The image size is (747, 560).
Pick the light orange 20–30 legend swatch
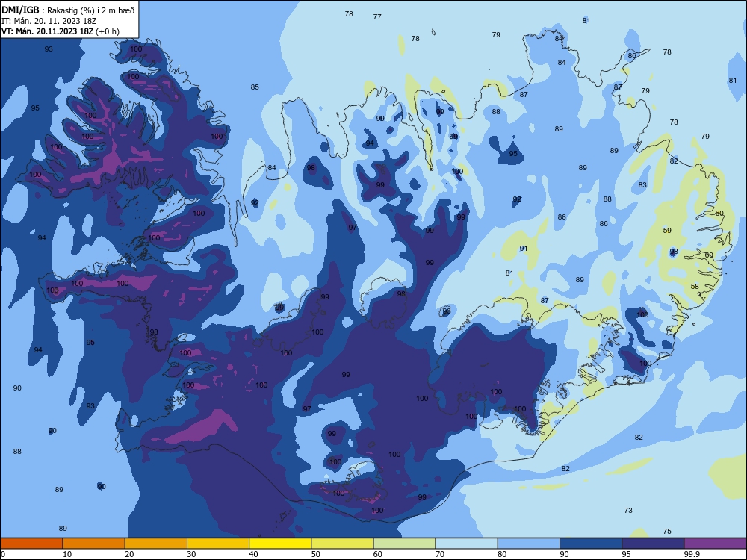156,544
